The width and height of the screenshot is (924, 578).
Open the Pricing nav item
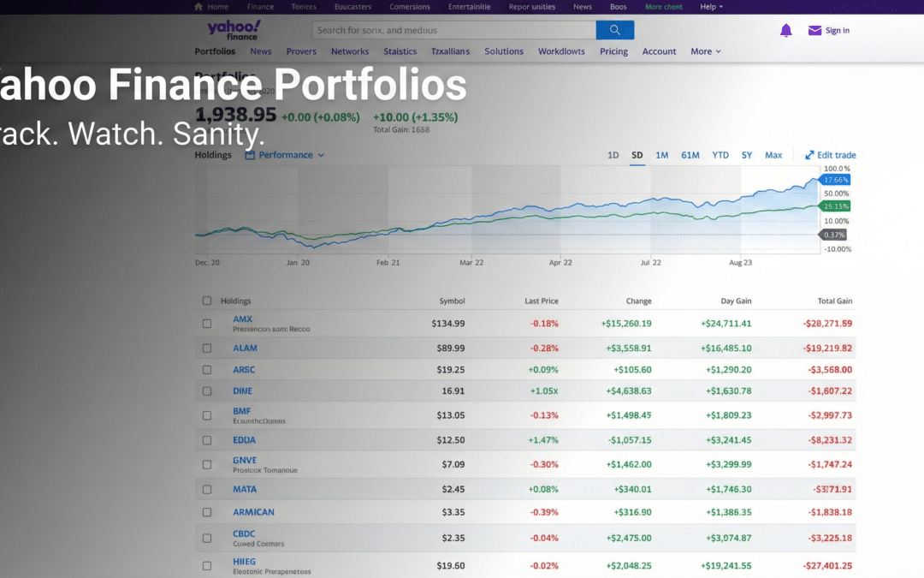coord(613,51)
